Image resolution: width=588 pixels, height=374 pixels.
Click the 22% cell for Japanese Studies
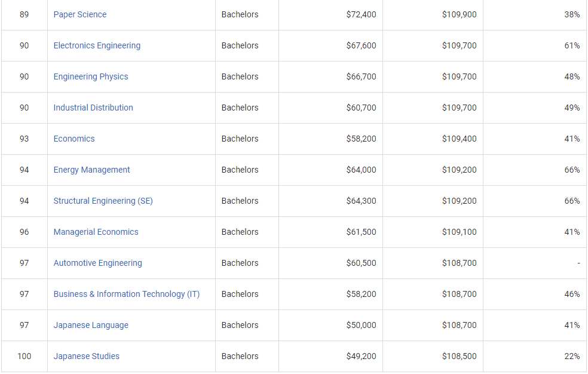click(572, 356)
